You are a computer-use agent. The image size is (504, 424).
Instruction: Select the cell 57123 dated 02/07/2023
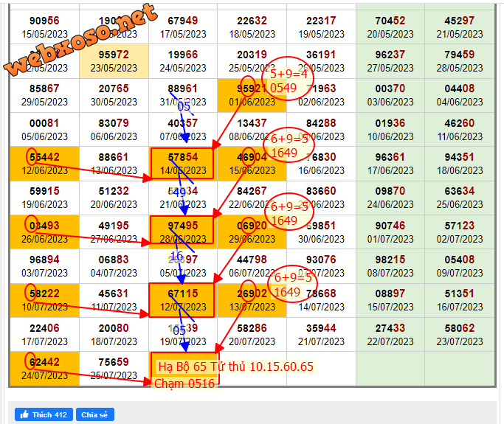pos(460,232)
